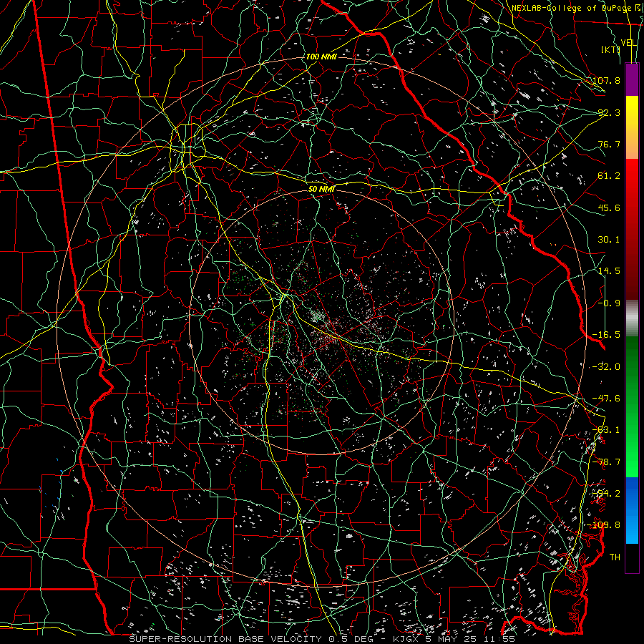This screenshot has height=644, width=644.
Task: Pick the yellow-orange segment of the color bar
Action: pos(632,127)
